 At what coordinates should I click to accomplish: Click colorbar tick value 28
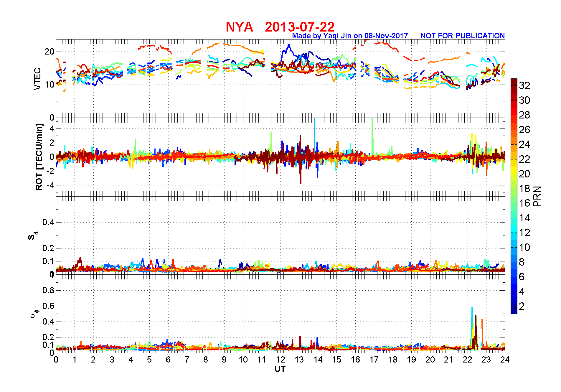point(524,115)
